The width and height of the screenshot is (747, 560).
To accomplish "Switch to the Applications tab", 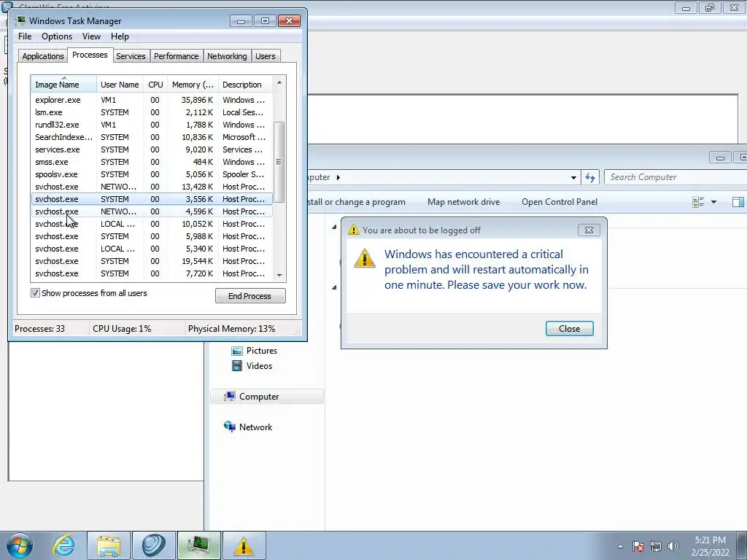I will tap(43, 56).
